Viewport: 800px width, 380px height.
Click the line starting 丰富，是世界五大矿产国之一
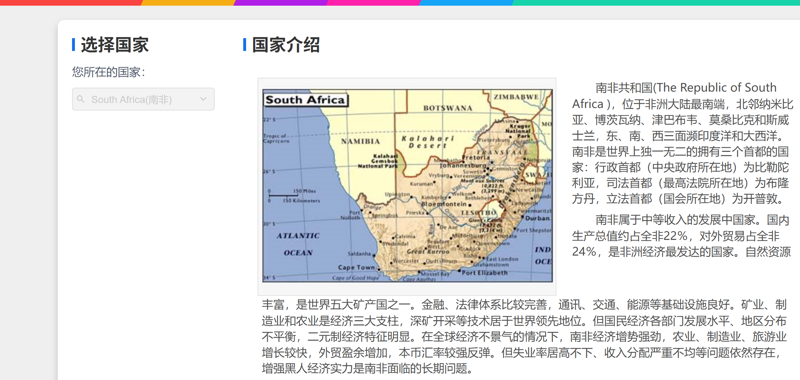pos(524,306)
